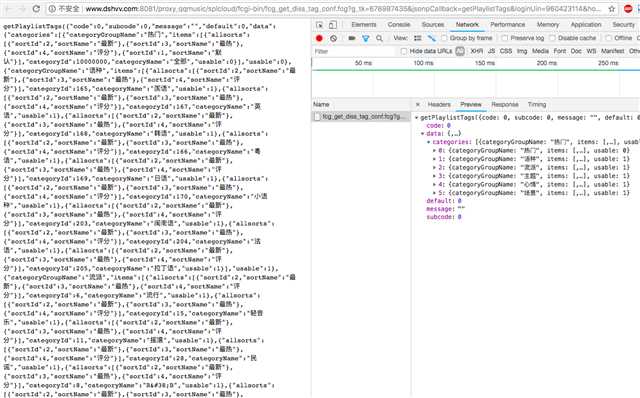Viewport: 640px width, 398px height.
Task: Reload the page with the refresh icon
Action: pyautogui.click(x=36, y=9)
